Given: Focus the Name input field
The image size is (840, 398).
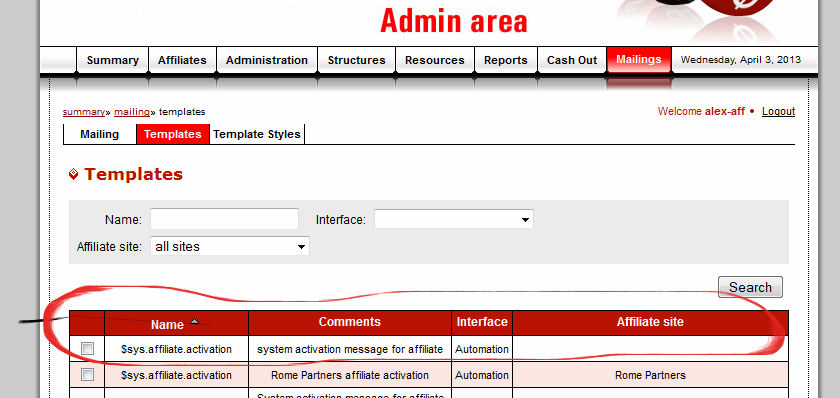Looking at the screenshot, I should point(224,219).
